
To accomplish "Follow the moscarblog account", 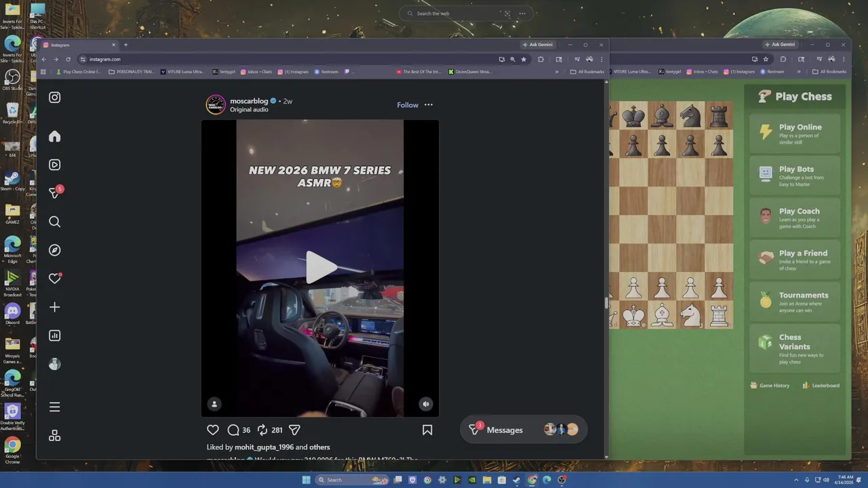I will [408, 105].
